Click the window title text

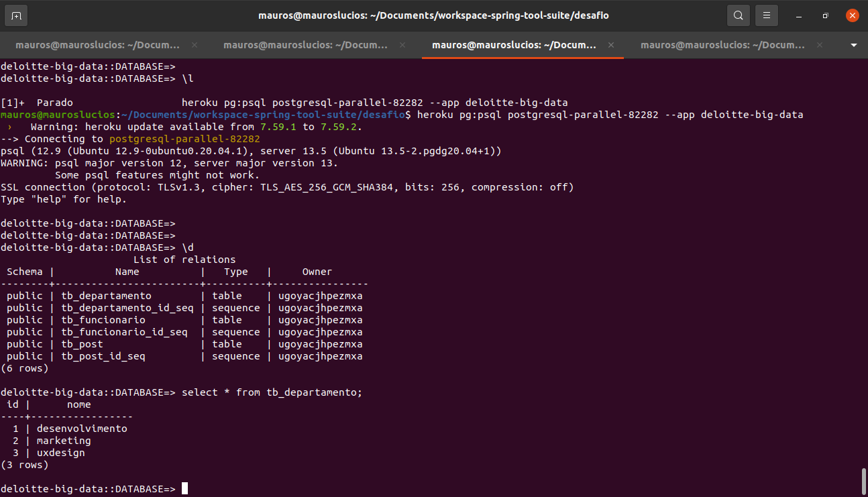pyautogui.click(x=433, y=15)
